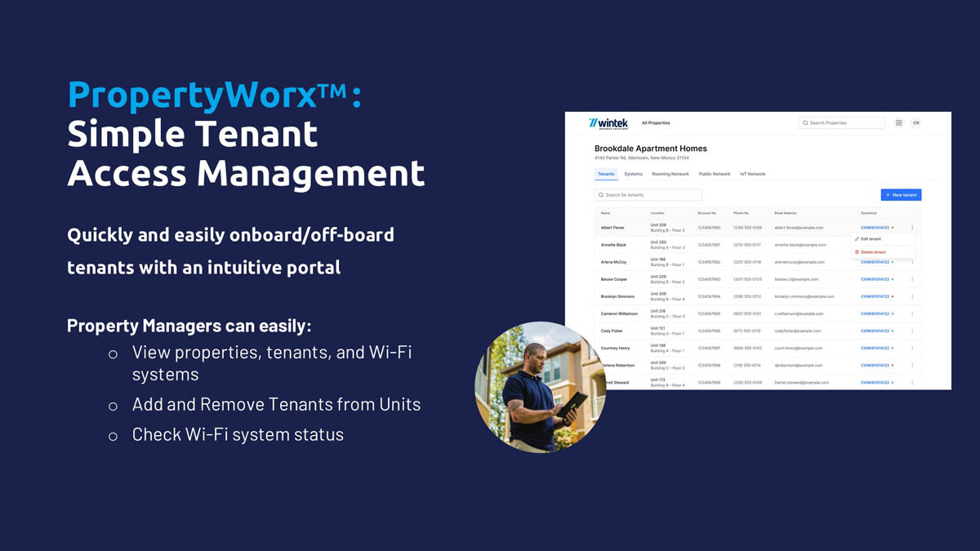Click email codyfisher@example.com
The image size is (980, 551).
(798, 331)
